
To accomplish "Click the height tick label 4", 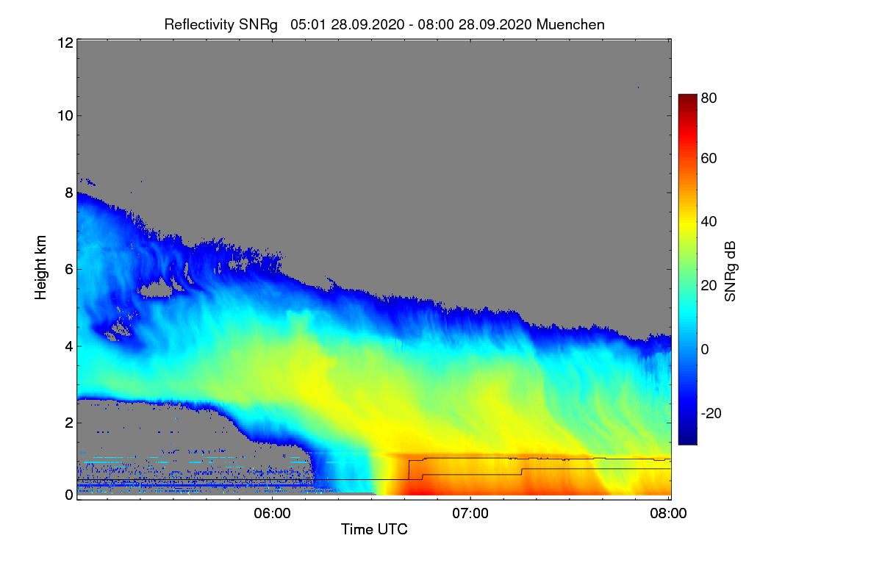I will point(68,345).
